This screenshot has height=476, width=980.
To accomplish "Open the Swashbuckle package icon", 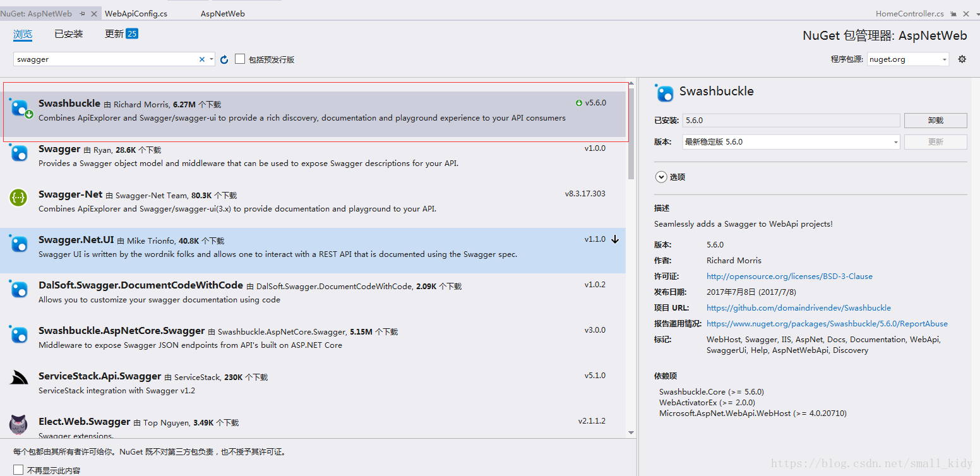I will point(18,107).
